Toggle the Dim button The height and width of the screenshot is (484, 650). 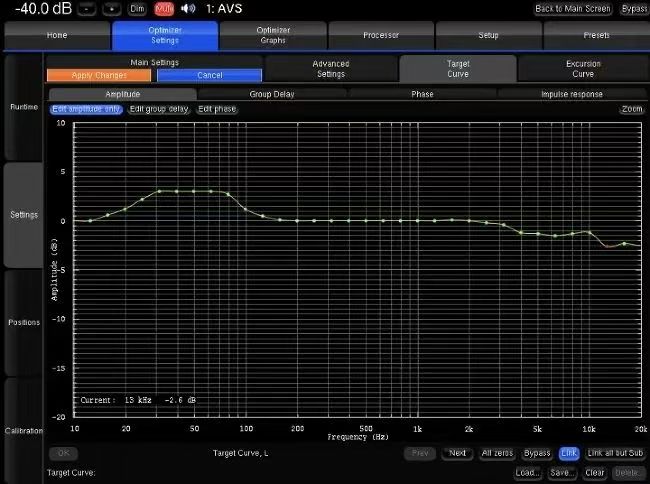(137, 9)
